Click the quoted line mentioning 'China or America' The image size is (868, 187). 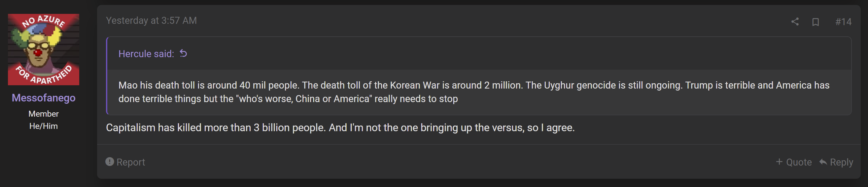tap(288, 99)
